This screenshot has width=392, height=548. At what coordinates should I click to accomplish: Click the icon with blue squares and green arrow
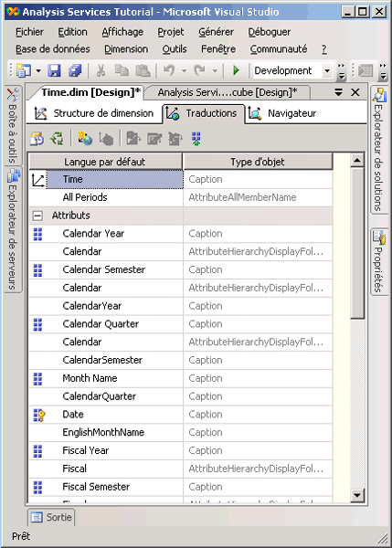point(196,139)
